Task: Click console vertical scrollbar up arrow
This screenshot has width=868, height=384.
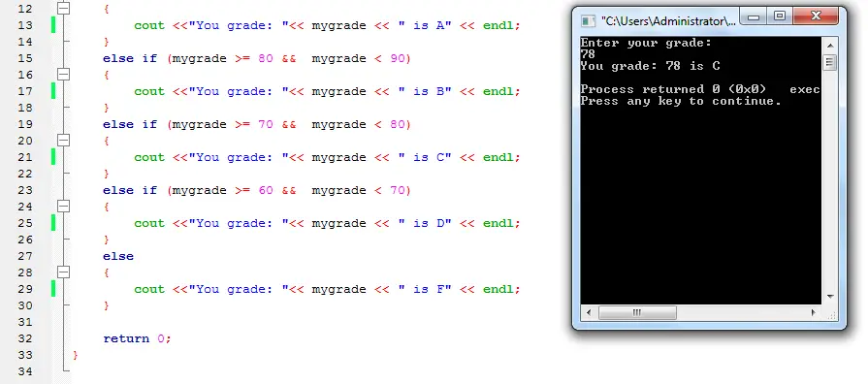Action: (830, 46)
